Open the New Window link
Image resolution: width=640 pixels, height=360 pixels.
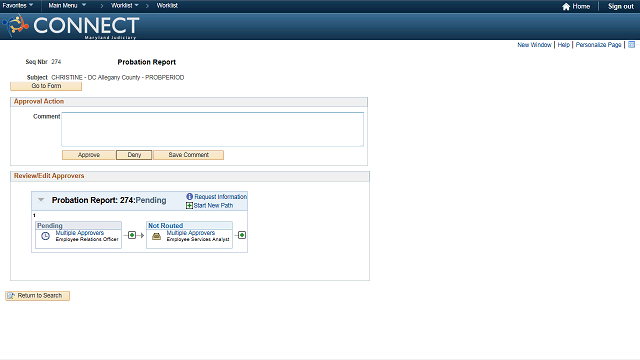534,44
